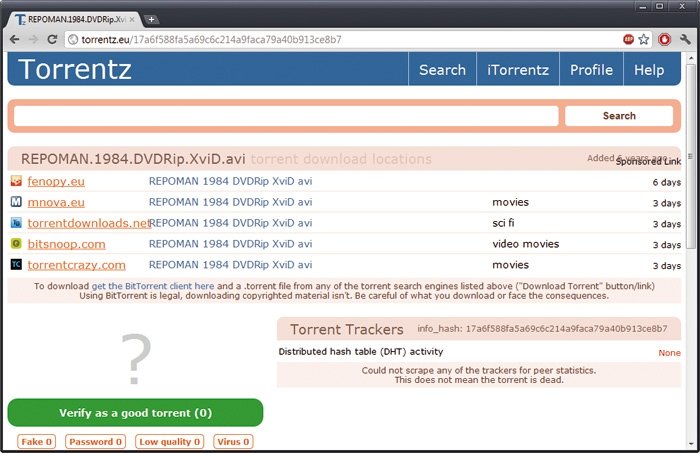Screen dimensions: 700x453
Task: Select the REPOMAN.1984.DVDRip browser tab
Action: [75, 20]
